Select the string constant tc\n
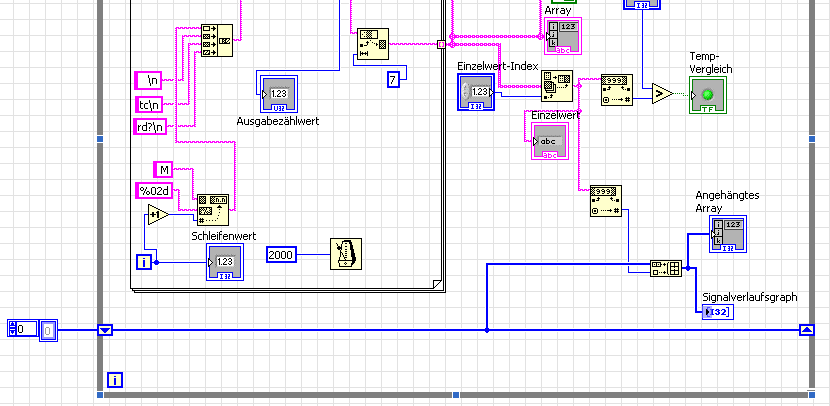The image size is (830, 406). coord(148,105)
